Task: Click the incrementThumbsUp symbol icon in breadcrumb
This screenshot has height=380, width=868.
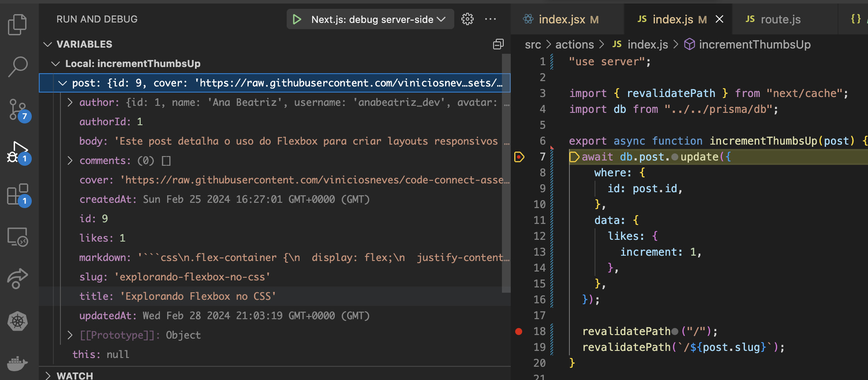Action: tap(689, 45)
